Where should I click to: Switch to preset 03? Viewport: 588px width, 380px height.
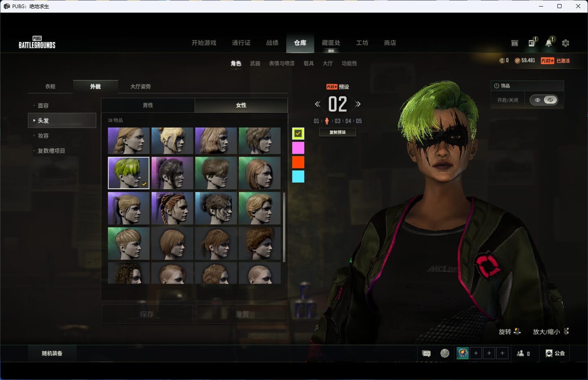pos(338,121)
